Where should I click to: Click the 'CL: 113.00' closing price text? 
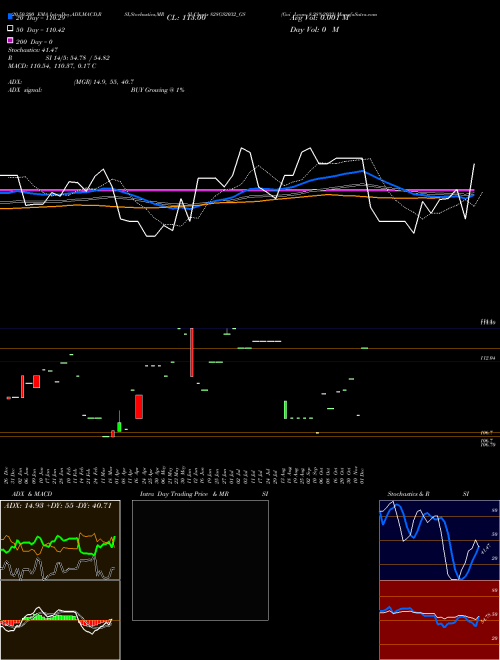[186, 18]
